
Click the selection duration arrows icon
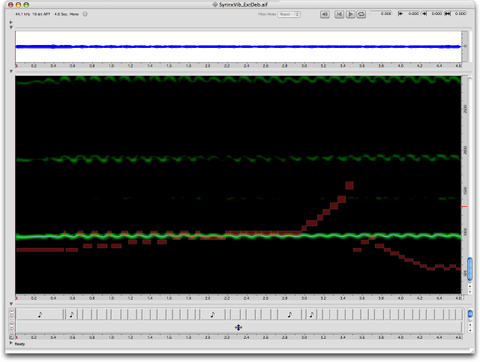pyautogui.click(x=448, y=14)
